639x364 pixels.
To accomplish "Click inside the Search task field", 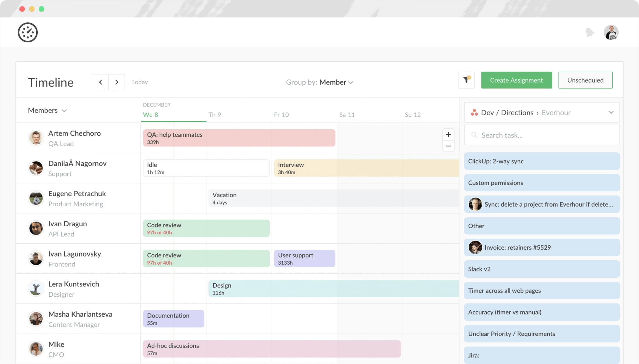I will [530, 135].
